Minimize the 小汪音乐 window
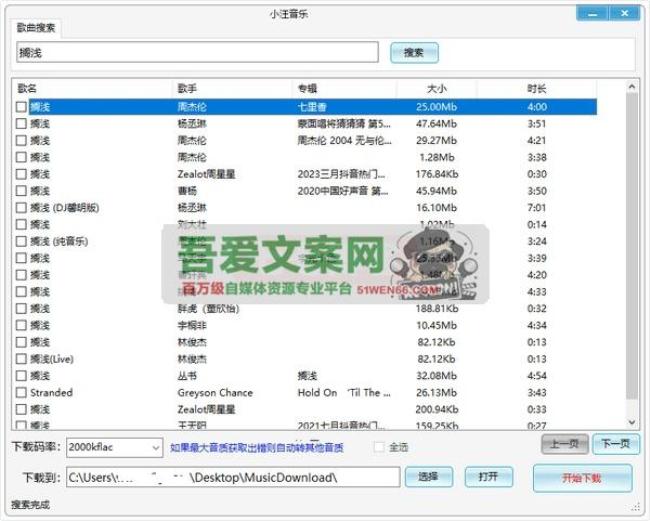The height and width of the screenshot is (521, 650). click(593, 14)
